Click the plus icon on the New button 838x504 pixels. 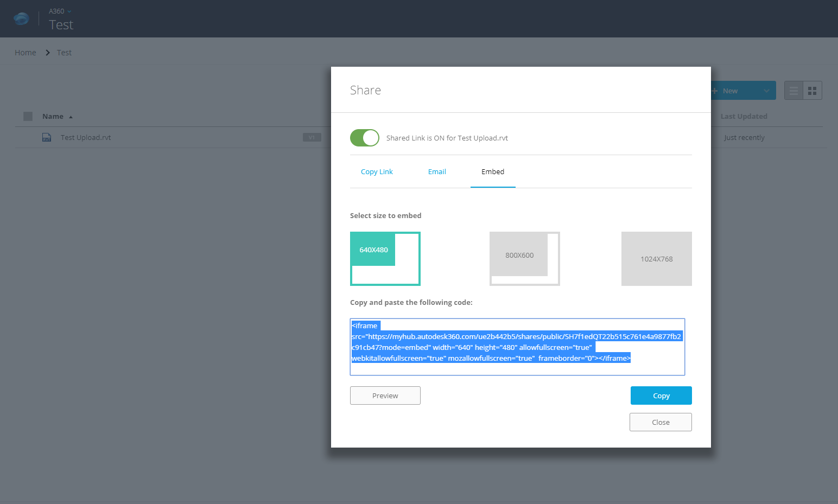715,90
